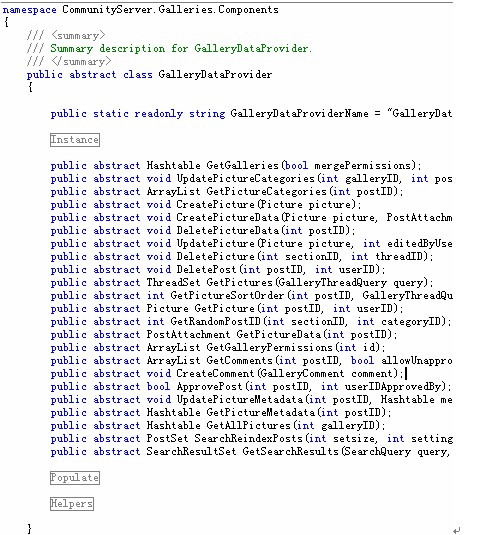480x535 pixels.
Task: Click the ApprovePost method line
Action: pos(251,386)
